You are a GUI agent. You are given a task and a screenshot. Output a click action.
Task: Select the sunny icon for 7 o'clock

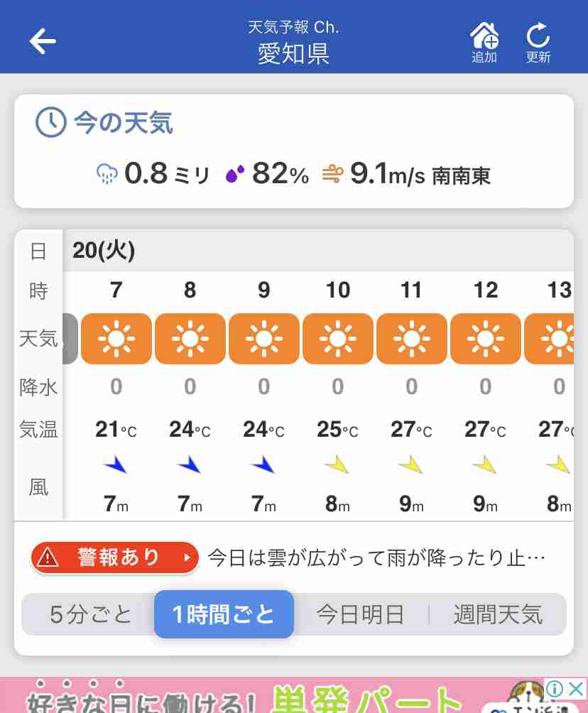116,339
